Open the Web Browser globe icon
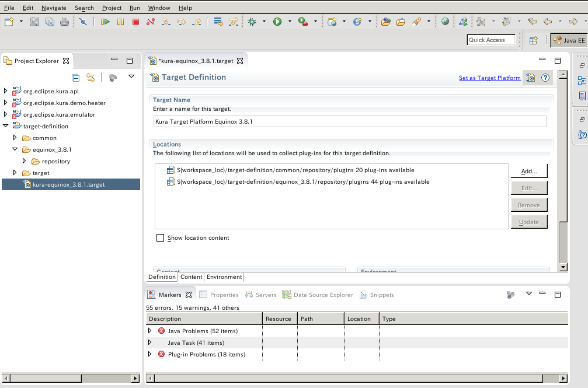 pyautogui.click(x=445, y=22)
